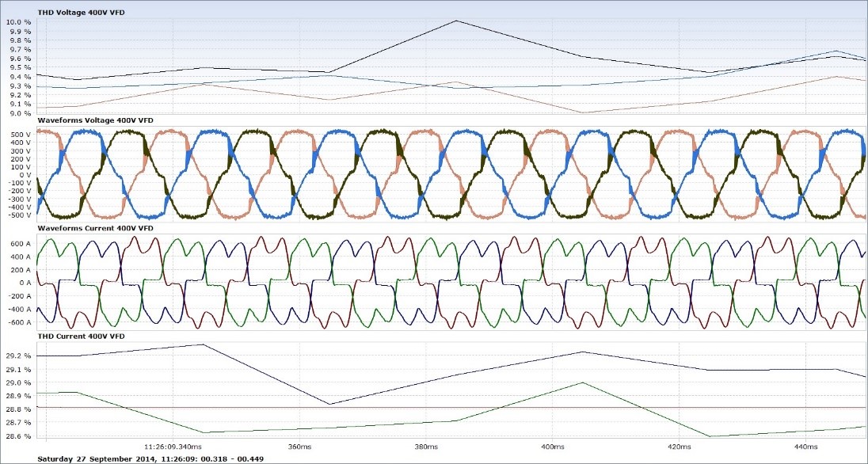Viewport: 868px width, 464px height.
Task: Click the '29.0 %' THD current label
Action: [17, 382]
